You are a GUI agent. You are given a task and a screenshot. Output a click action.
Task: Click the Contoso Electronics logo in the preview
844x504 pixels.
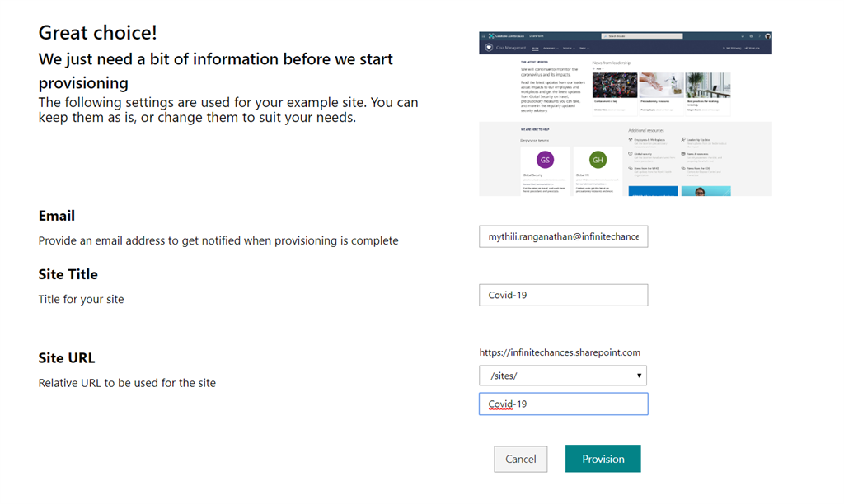[x=492, y=36]
